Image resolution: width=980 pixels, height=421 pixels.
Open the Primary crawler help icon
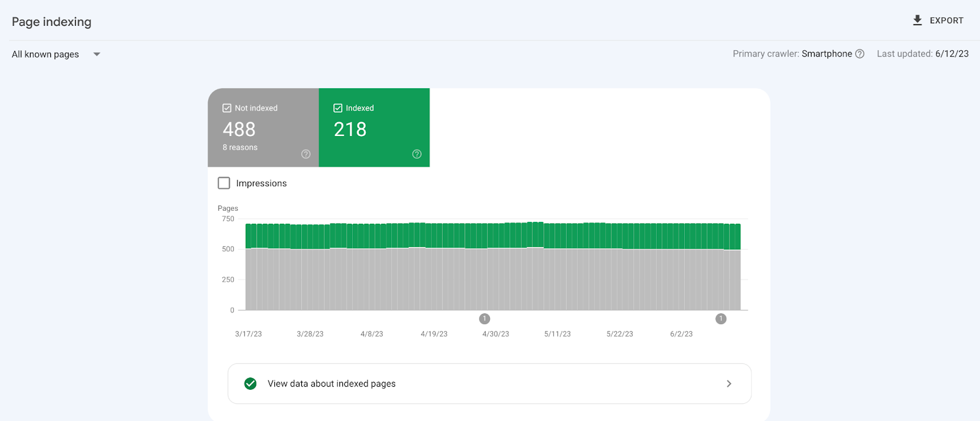coord(859,54)
